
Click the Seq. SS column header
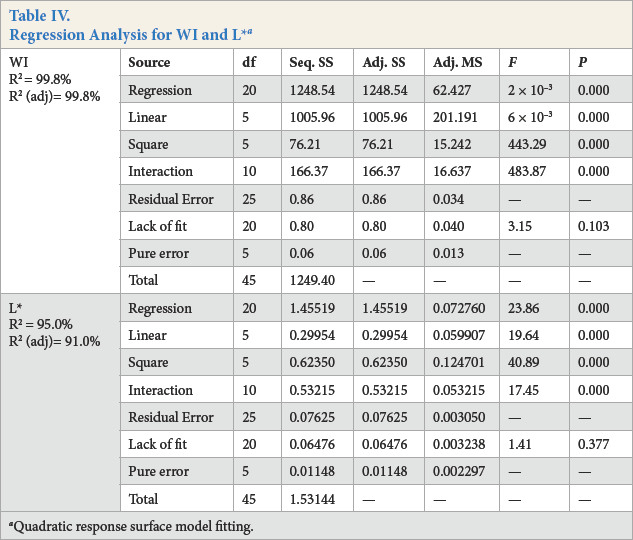click(x=311, y=63)
